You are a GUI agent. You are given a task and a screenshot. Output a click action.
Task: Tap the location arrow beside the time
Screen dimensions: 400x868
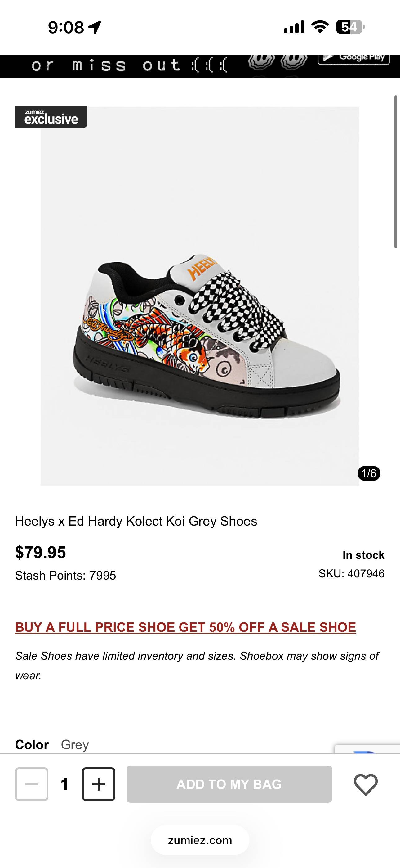95,27
